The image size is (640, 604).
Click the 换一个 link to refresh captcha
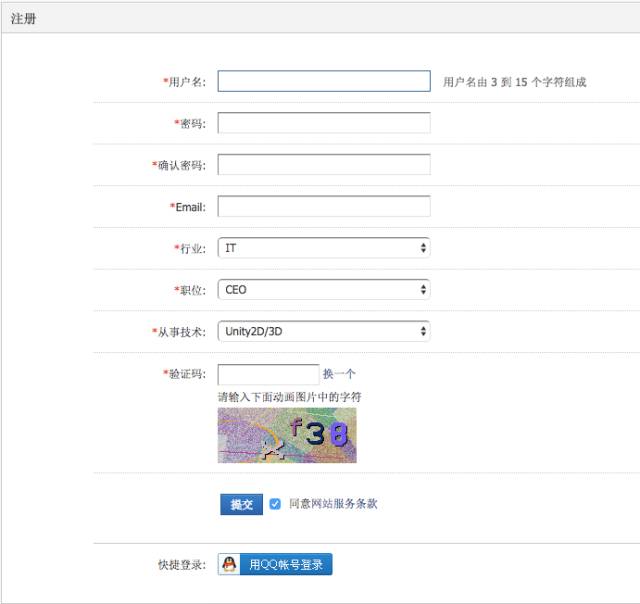[x=339, y=374]
